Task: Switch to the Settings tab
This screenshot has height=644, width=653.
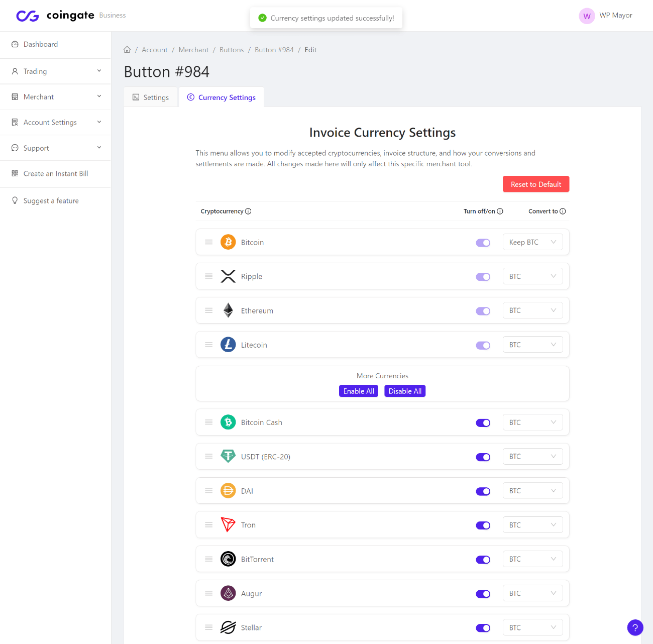Action: (x=151, y=97)
